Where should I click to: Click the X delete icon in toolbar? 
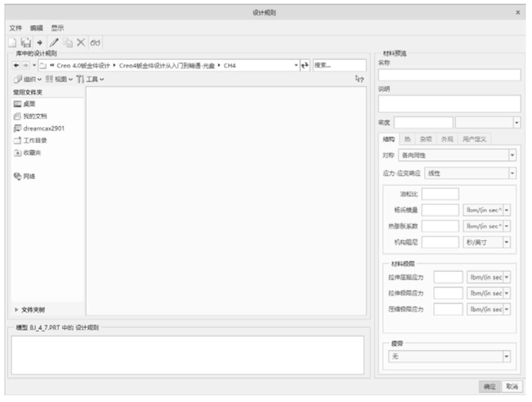coord(81,42)
